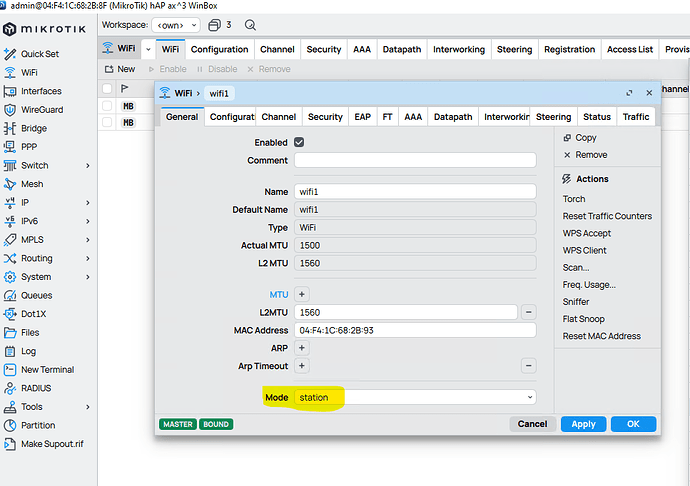Switch to the Configuration tab in the main bar
Screen dimensions: 690x486
click(x=220, y=49)
